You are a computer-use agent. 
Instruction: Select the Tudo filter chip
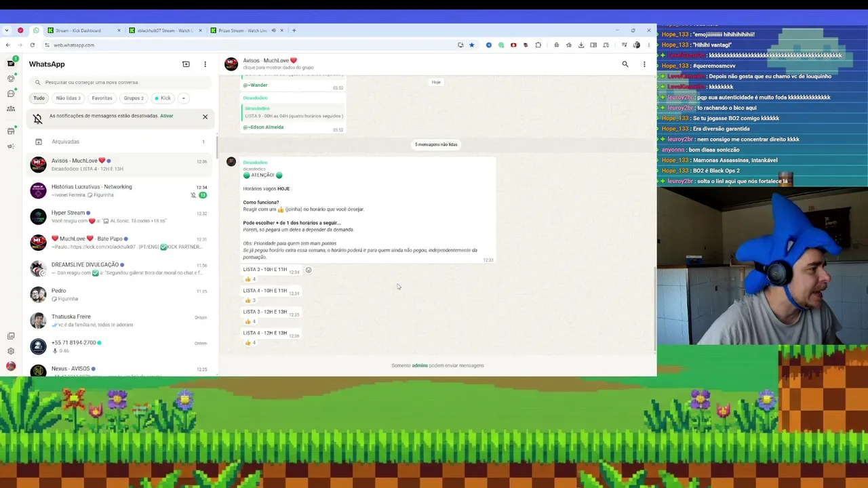tap(39, 98)
